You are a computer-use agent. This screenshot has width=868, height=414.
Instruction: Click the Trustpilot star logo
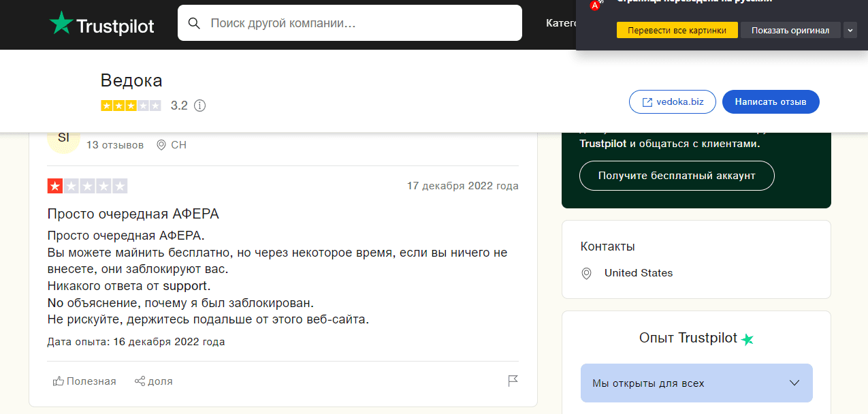(61, 24)
